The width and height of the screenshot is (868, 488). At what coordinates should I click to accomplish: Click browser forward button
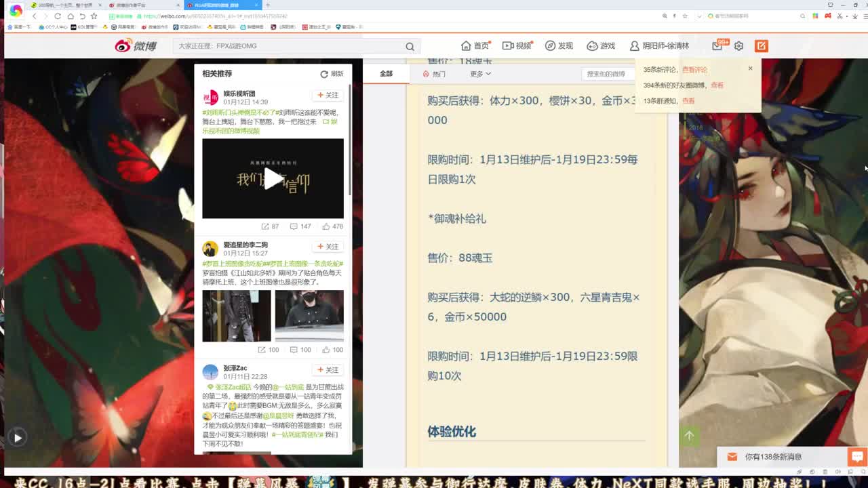tap(46, 16)
